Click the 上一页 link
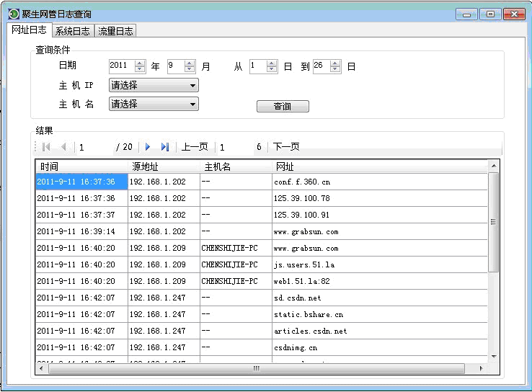The width and height of the screenshot is (532, 392). tap(195, 147)
